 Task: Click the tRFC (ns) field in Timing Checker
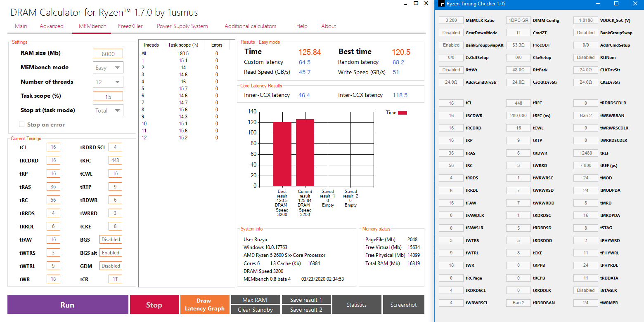(519, 115)
